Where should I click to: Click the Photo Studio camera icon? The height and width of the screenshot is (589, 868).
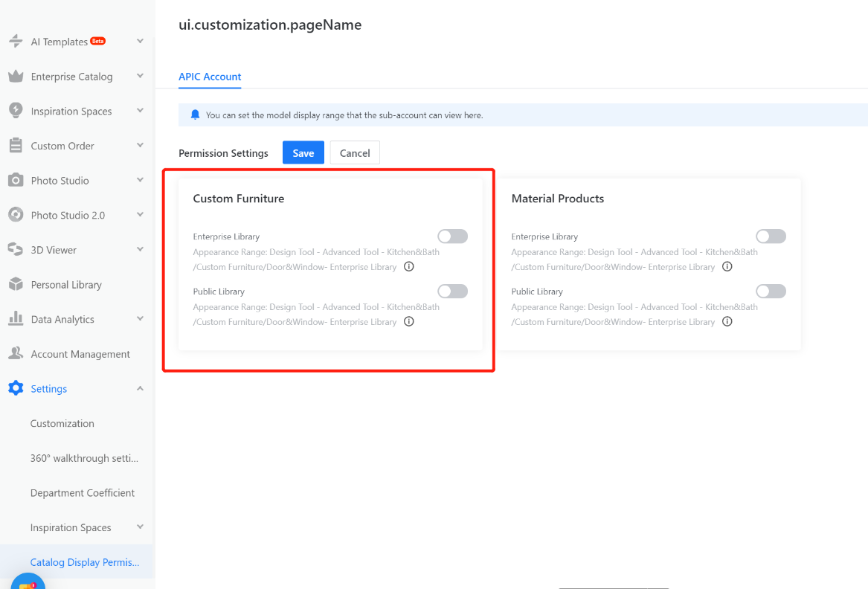[16, 181]
